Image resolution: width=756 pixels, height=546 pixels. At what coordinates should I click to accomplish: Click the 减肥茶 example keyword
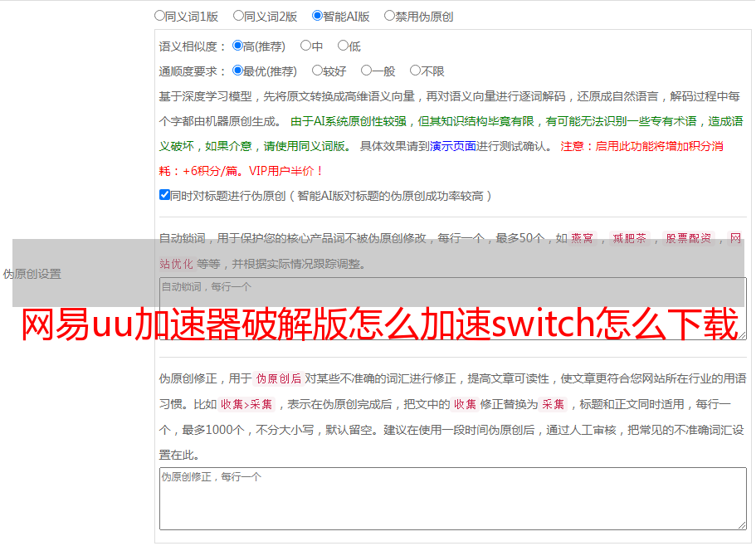tap(629, 238)
